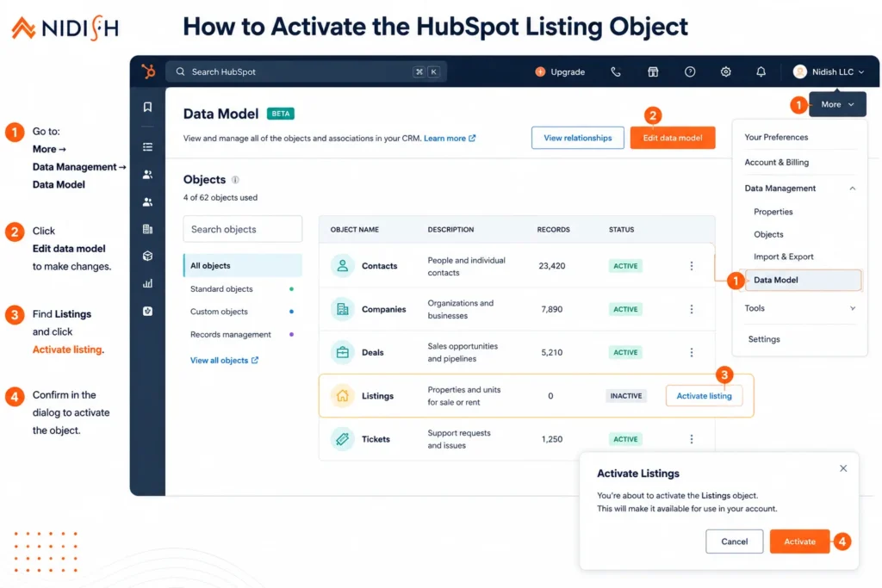
Task: Open the help question mark icon
Action: pyautogui.click(x=690, y=71)
